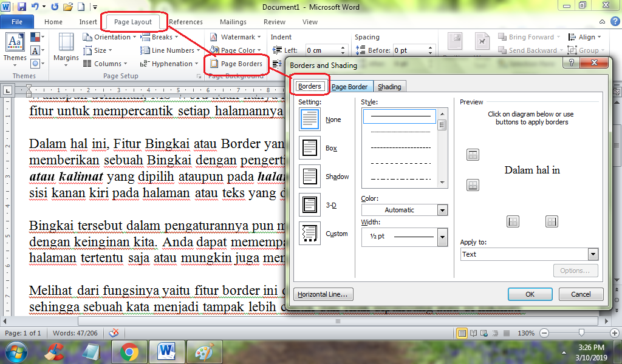Click the Save icon in Quick Access Toolbar
This screenshot has width=622, height=364.
[x=22, y=6]
